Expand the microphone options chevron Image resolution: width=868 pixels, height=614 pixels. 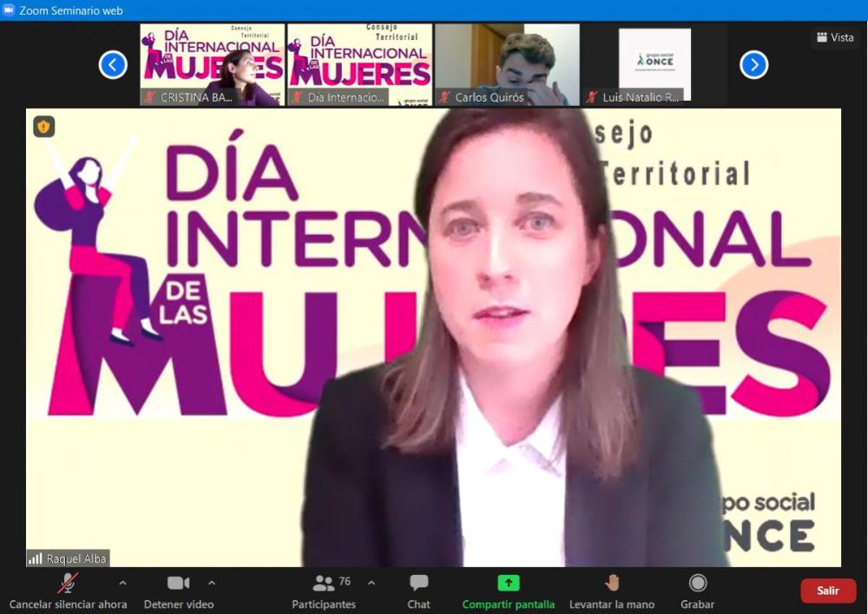click(x=122, y=583)
